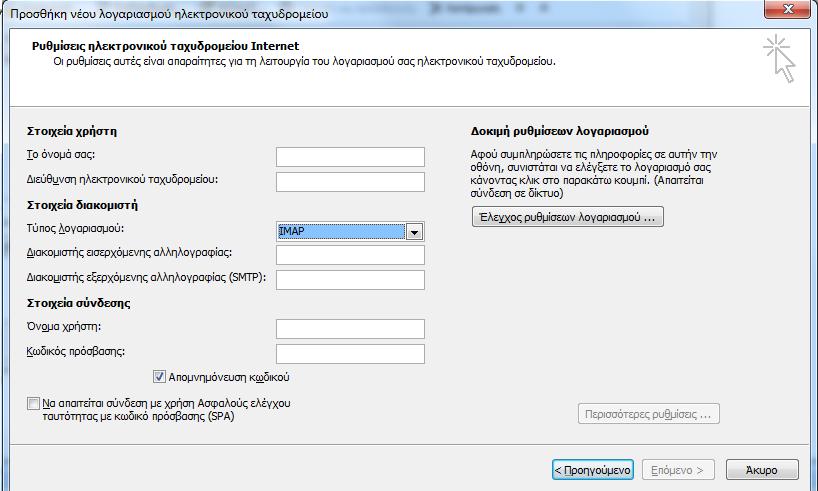Close the dialog with the red X button
The image size is (818, 491).
[x=788, y=9]
